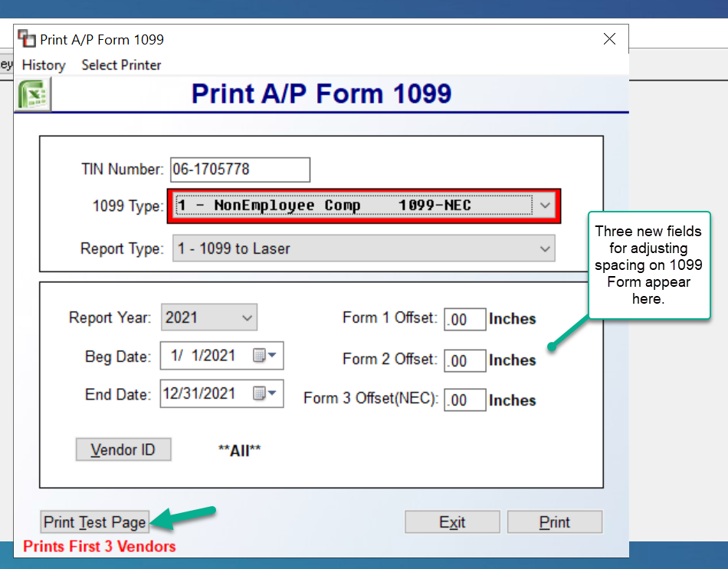Click the Form 2 Offset field
The height and width of the screenshot is (569, 728).
464,360
